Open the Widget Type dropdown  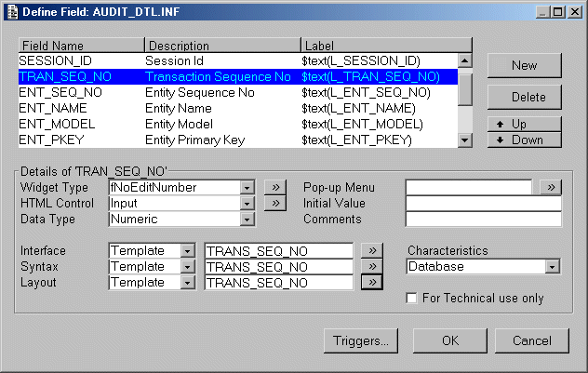[x=247, y=187]
